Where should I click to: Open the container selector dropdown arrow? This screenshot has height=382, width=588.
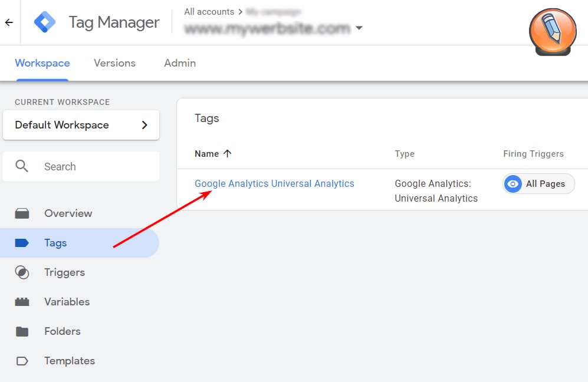[359, 28]
